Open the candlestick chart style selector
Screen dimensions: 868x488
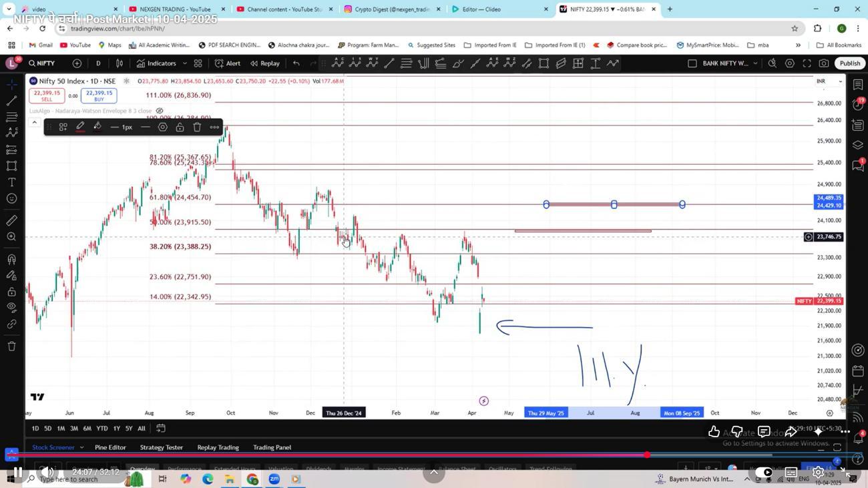120,63
